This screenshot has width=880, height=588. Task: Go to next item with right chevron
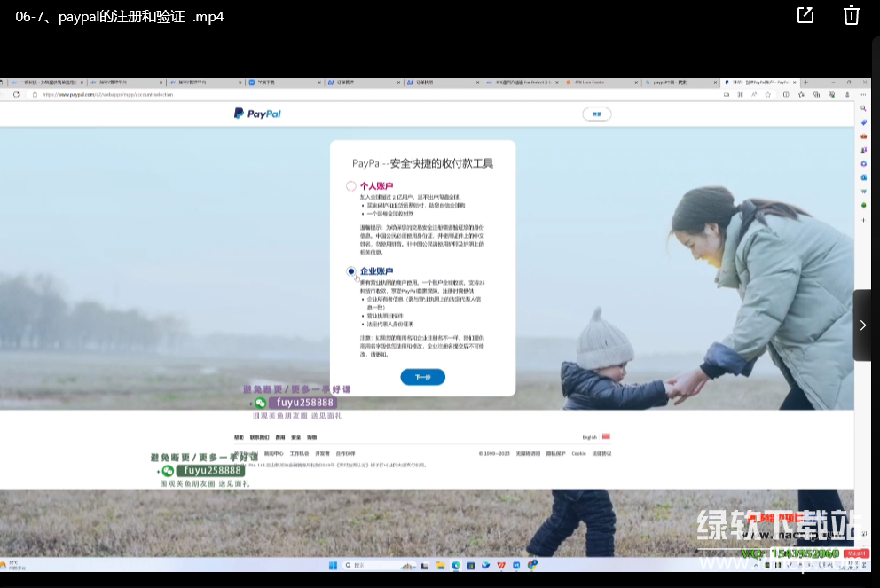point(862,325)
